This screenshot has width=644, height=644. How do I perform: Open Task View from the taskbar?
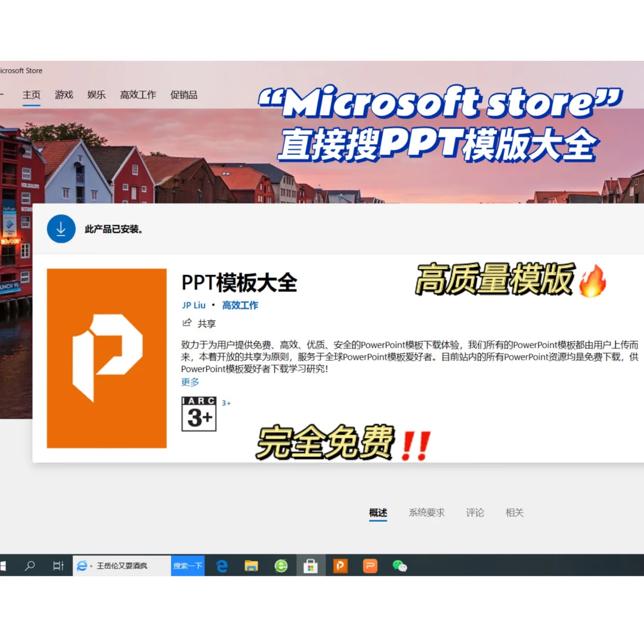[57, 565]
